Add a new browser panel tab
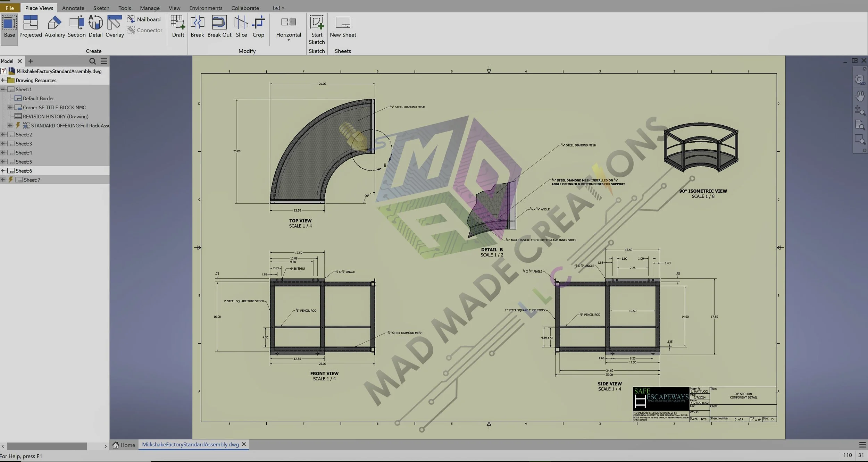Image resolution: width=868 pixels, height=462 pixels. (31, 61)
